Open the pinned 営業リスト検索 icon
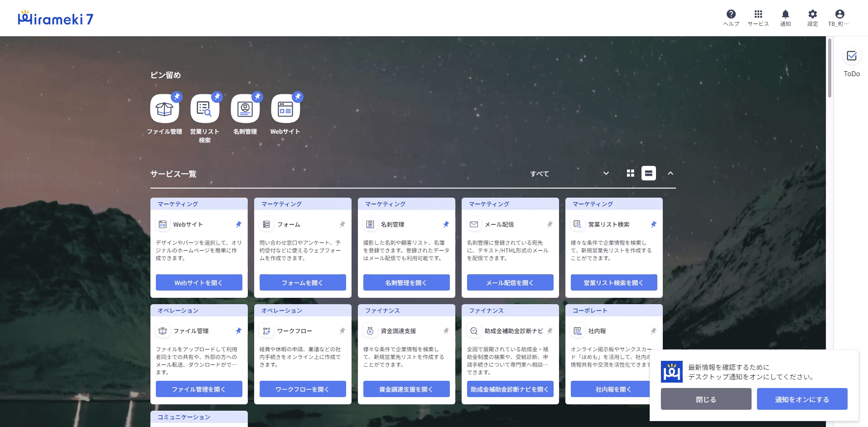This screenshot has width=868, height=427. click(205, 109)
